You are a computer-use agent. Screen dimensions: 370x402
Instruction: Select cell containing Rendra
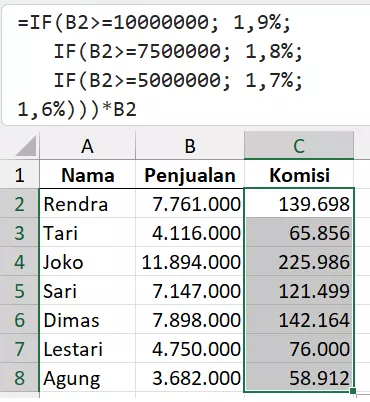(x=87, y=203)
